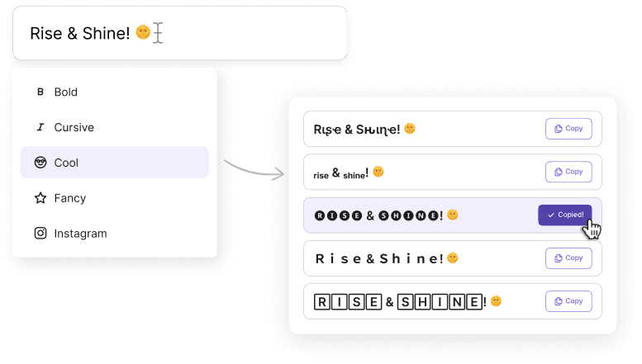Click the sun emoji in boxed-letters result
Screen dimensions: 642x364
[x=496, y=301]
